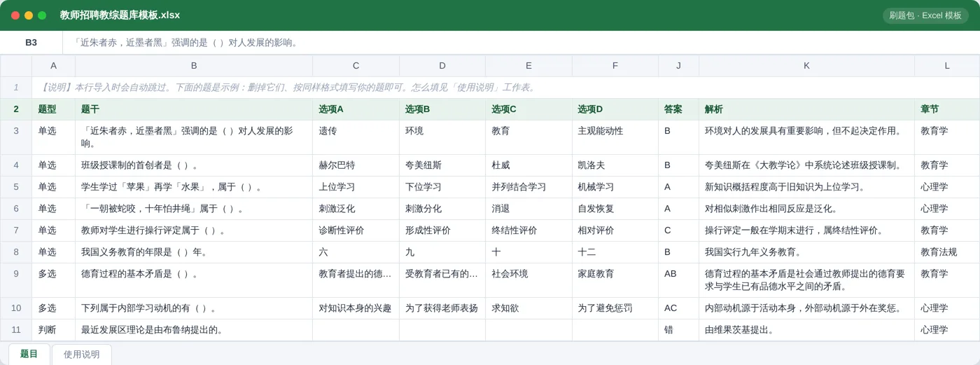Click the 社会环境 cell

[528, 280]
